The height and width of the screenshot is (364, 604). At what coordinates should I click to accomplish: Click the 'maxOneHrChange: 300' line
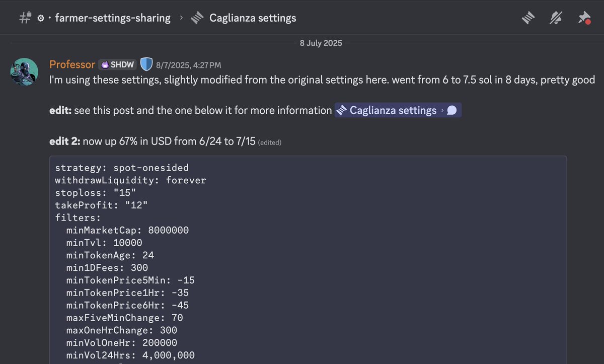(122, 331)
